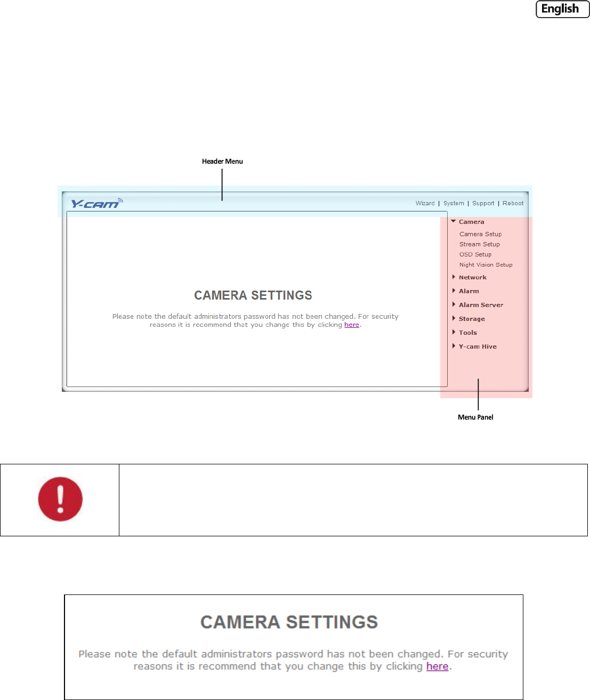Select the Network menu heading
The height and width of the screenshot is (700, 590).
click(x=473, y=277)
